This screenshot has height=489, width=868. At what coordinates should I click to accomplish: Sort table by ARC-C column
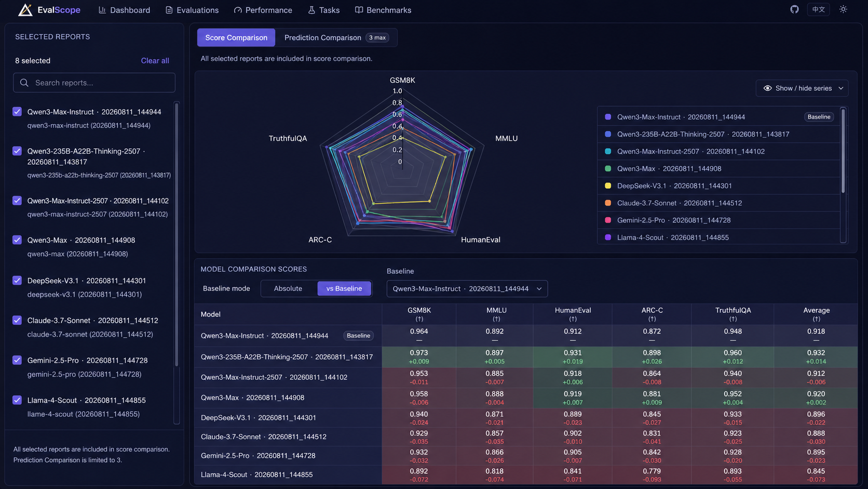click(x=652, y=314)
